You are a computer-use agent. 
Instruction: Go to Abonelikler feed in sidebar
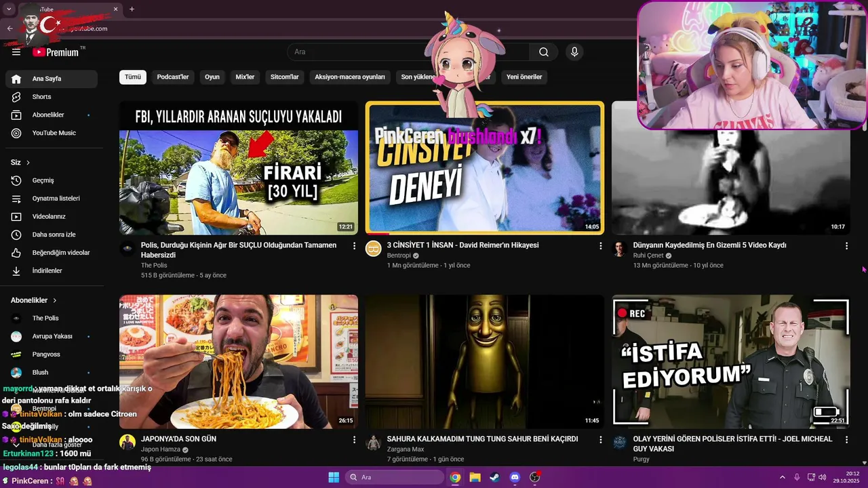click(52, 115)
